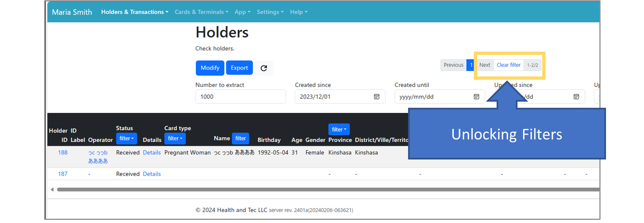The height and width of the screenshot is (223, 644).
Task: Open holder ID 188 link
Action: [63, 153]
